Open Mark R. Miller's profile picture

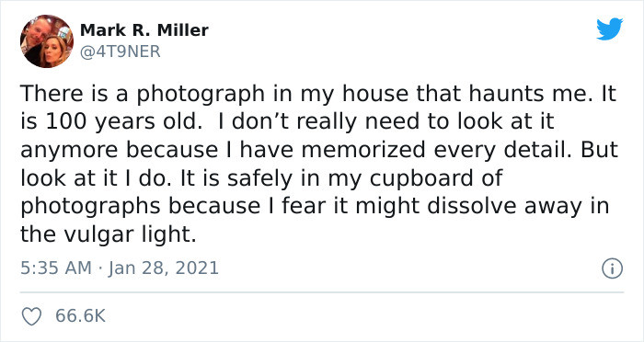[x=46, y=41]
